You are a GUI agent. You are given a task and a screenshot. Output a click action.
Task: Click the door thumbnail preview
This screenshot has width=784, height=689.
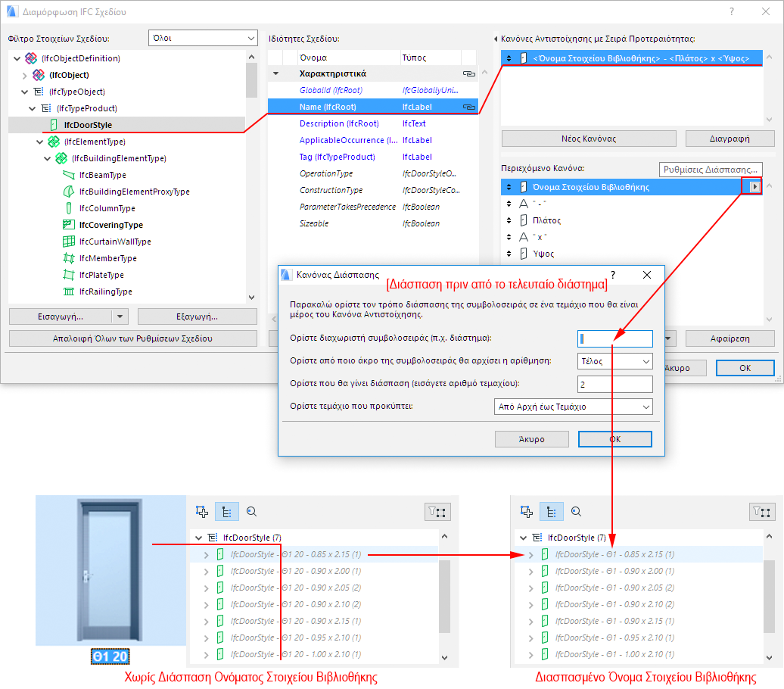pyautogui.click(x=110, y=570)
